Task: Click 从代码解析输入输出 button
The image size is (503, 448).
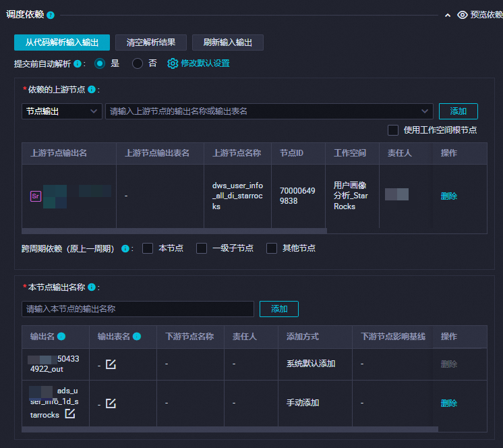Action: click(x=62, y=43)
